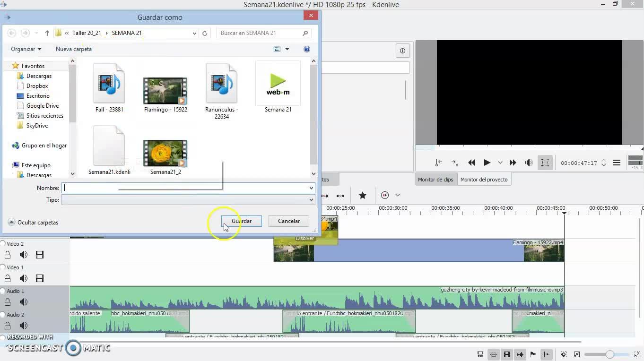This screenshot has width=644, height=361.
Task: Click the timeline zoom slider handle
Action: (x=610, y=354)
